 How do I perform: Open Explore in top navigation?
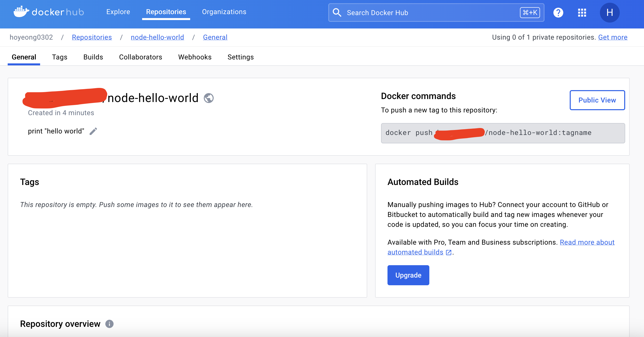point(118,12)
